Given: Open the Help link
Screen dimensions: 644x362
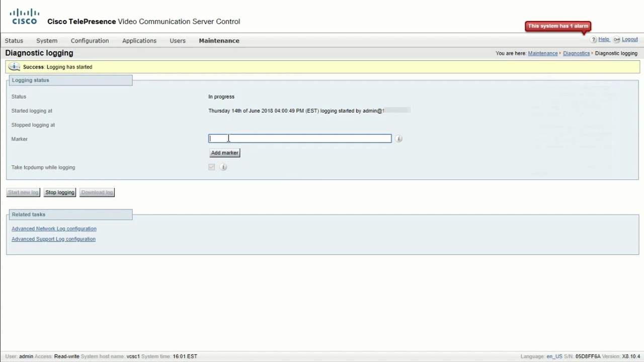Looking at the screenshot, I should pos(604,40).
